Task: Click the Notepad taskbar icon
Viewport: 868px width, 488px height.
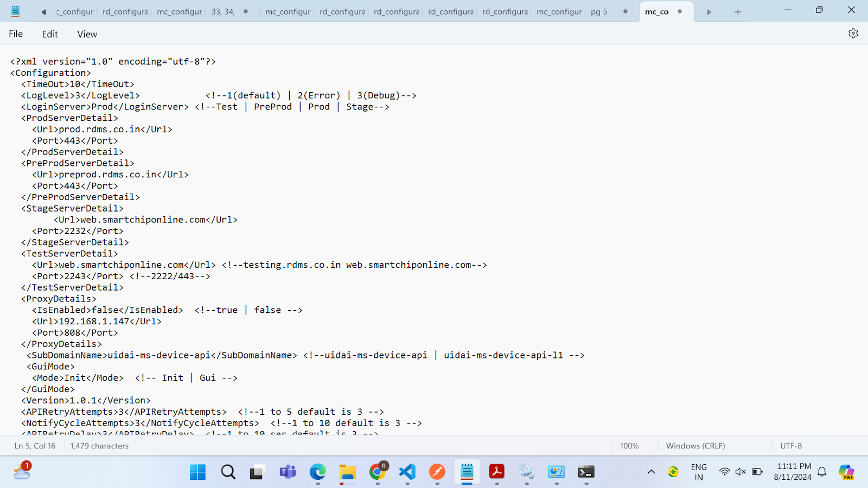Action: click(x=467, y=472)
